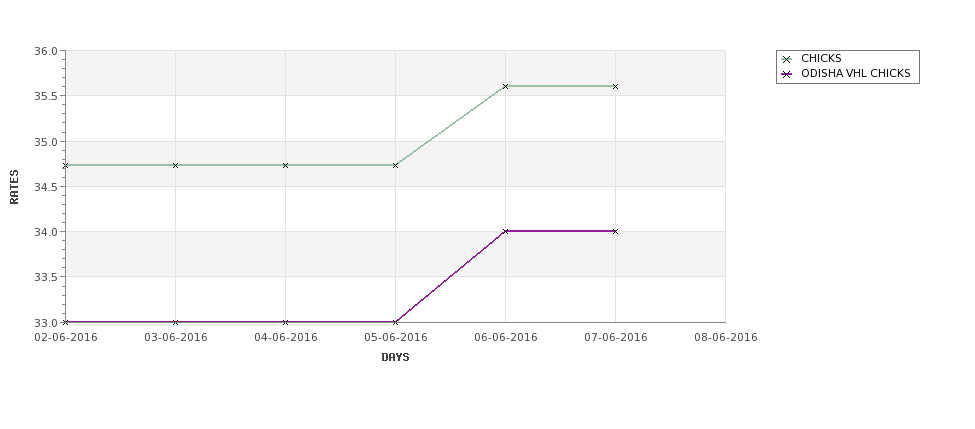The image size is (975, 429).
Task: Click the 36.0 y-axis tick label
Action: point(46,51)
